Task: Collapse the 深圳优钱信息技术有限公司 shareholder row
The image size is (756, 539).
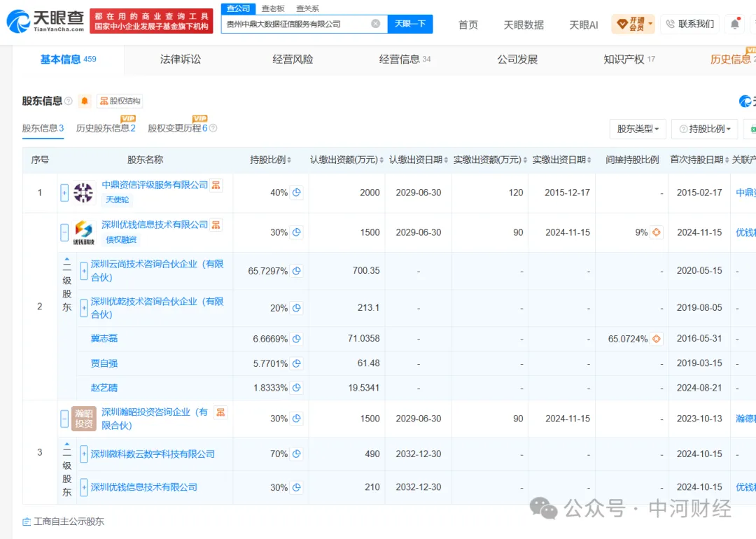Action: tap(64, 232)
